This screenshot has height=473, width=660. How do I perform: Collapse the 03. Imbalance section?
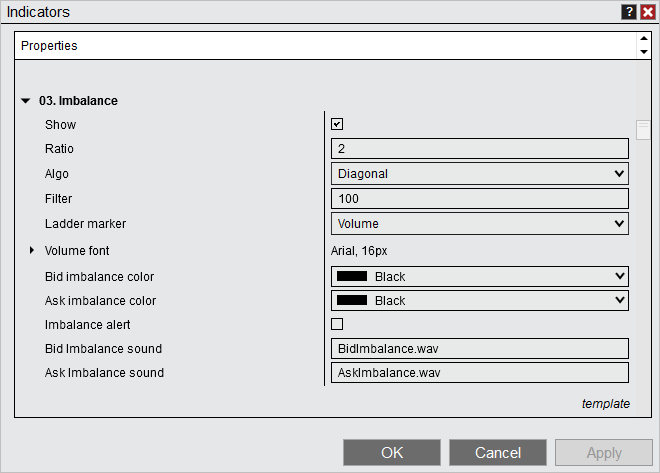click(26, 101)
